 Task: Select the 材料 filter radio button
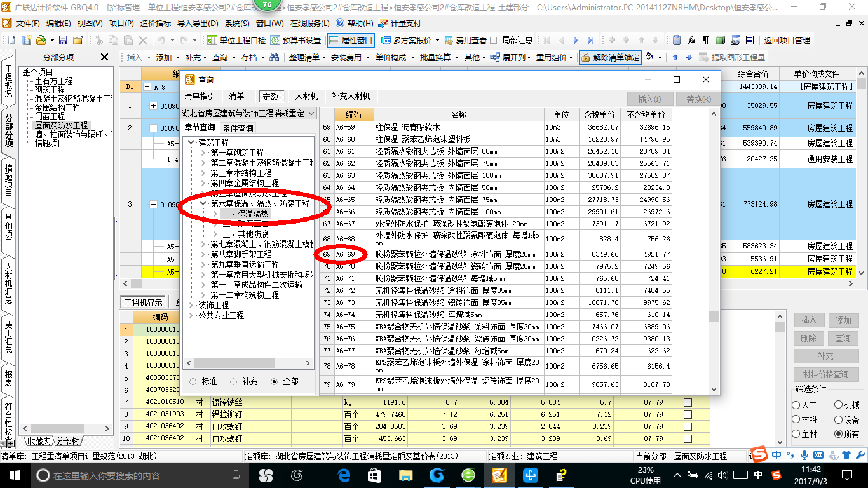click(x=797, y=420)
